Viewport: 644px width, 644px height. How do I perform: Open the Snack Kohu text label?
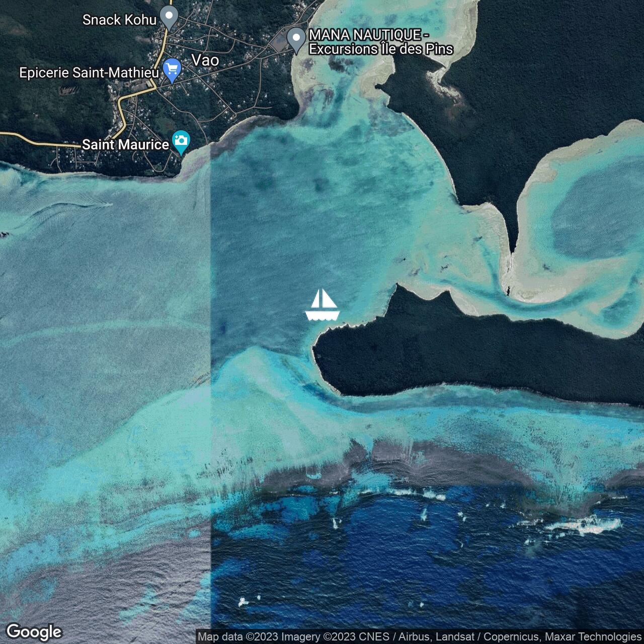(x=119, y=20)
